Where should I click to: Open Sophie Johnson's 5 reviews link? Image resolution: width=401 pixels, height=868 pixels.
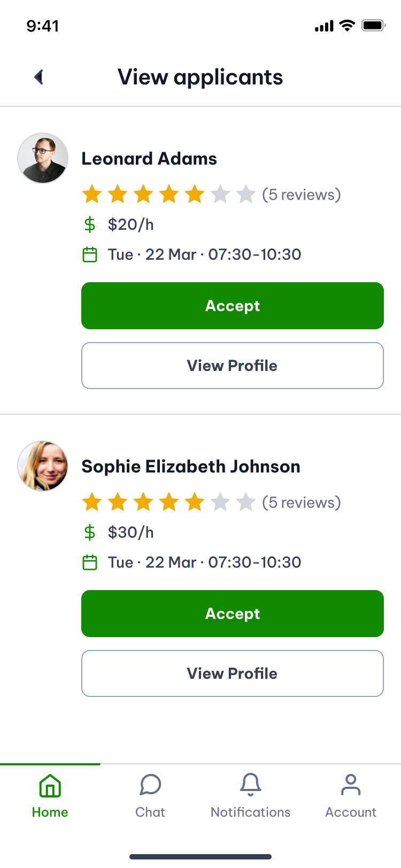[x=302, y=502]
